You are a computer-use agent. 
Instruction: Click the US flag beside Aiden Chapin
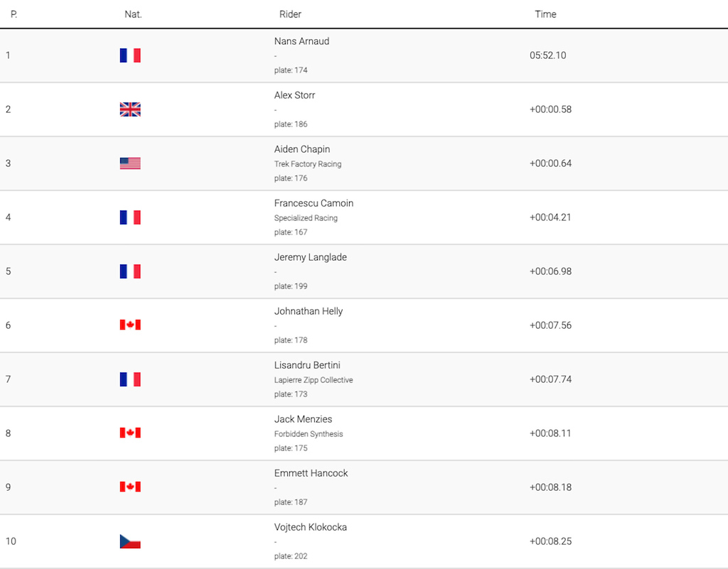pos(130,163)
